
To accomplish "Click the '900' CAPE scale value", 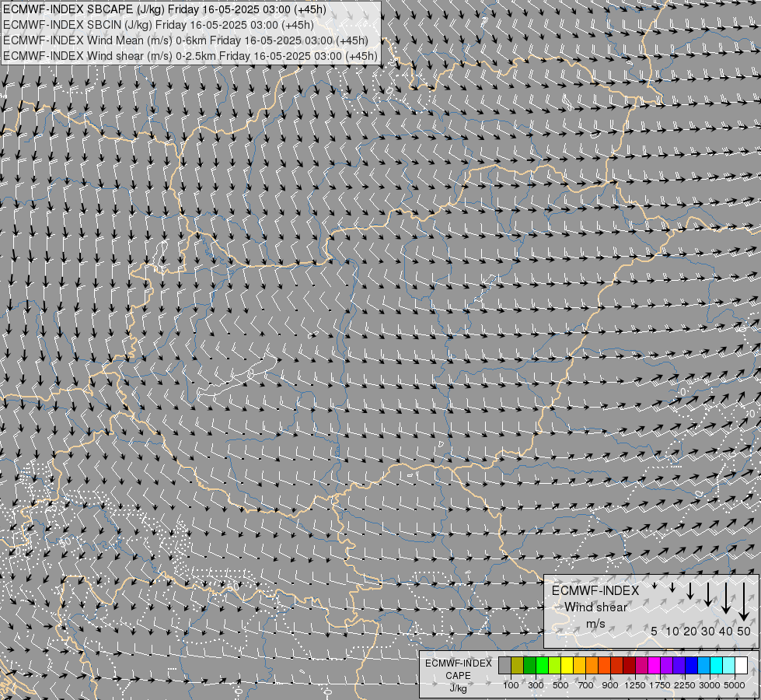I will point(610,685).
